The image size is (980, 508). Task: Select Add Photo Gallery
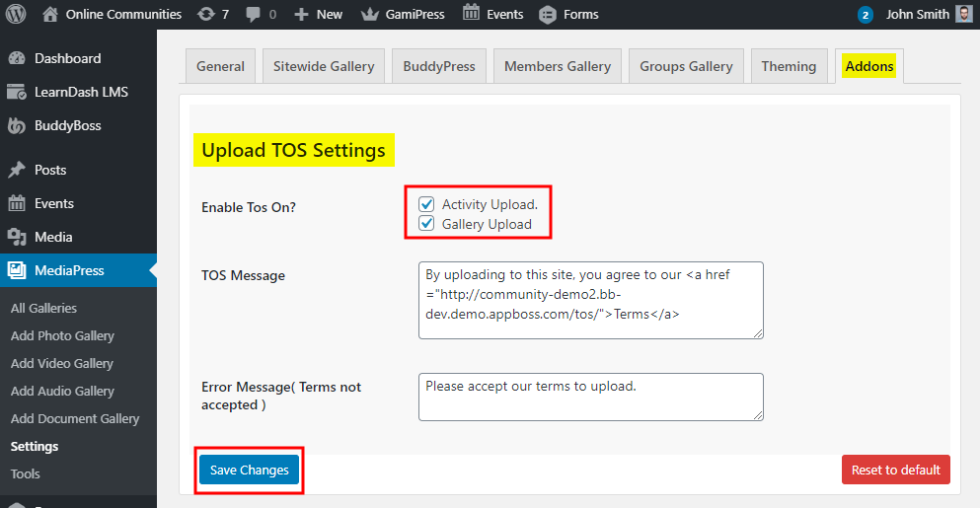(62, 335)
